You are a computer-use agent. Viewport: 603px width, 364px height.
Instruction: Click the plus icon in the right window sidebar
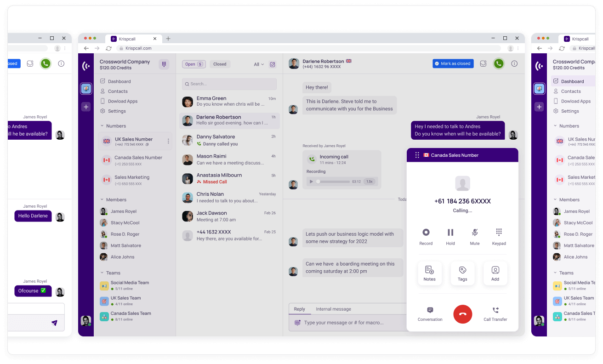539,107
